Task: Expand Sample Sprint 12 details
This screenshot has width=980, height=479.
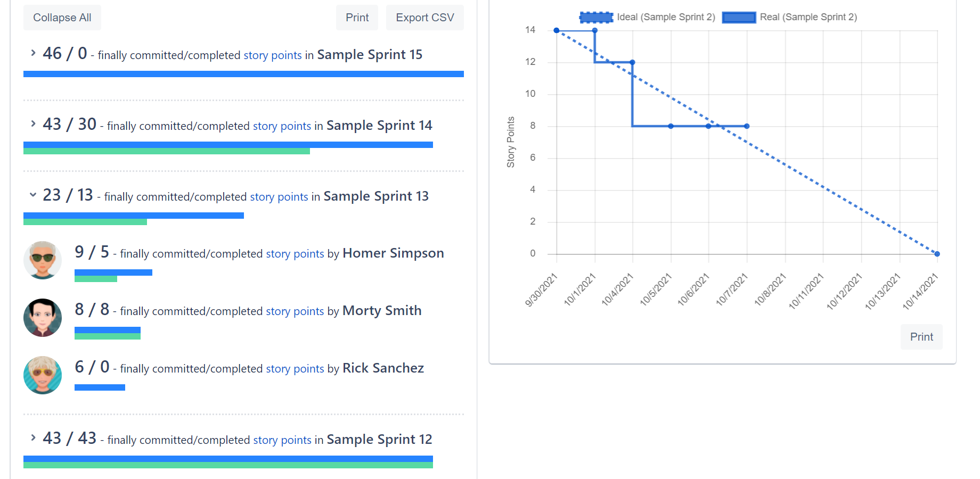Action: 32,438
